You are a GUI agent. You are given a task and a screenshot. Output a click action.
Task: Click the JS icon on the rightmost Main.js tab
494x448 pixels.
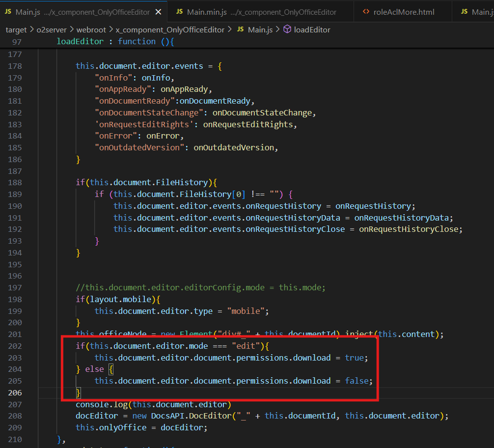(x=464, y=12)
